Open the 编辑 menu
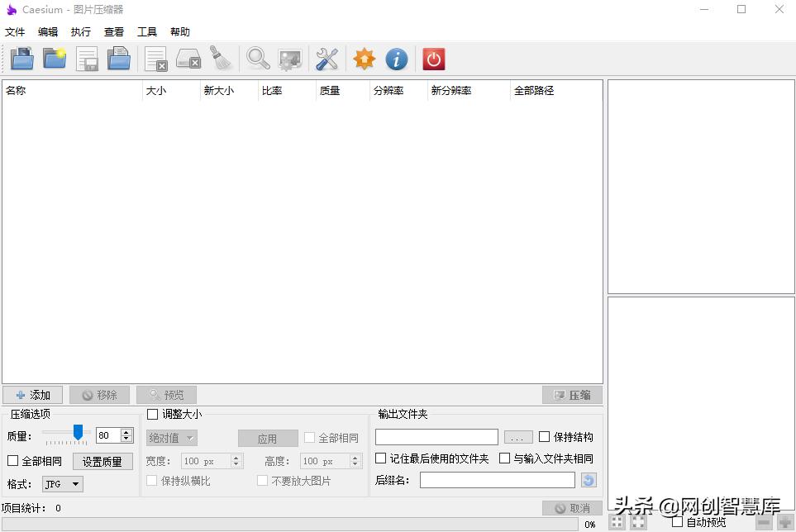 coord(48,32)
